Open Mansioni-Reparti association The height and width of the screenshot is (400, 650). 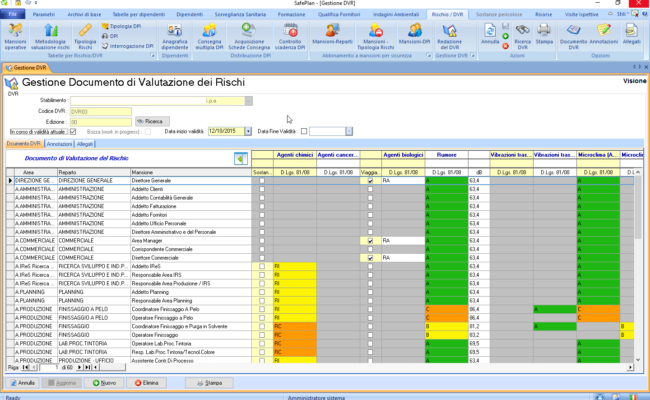coord(332,34)
